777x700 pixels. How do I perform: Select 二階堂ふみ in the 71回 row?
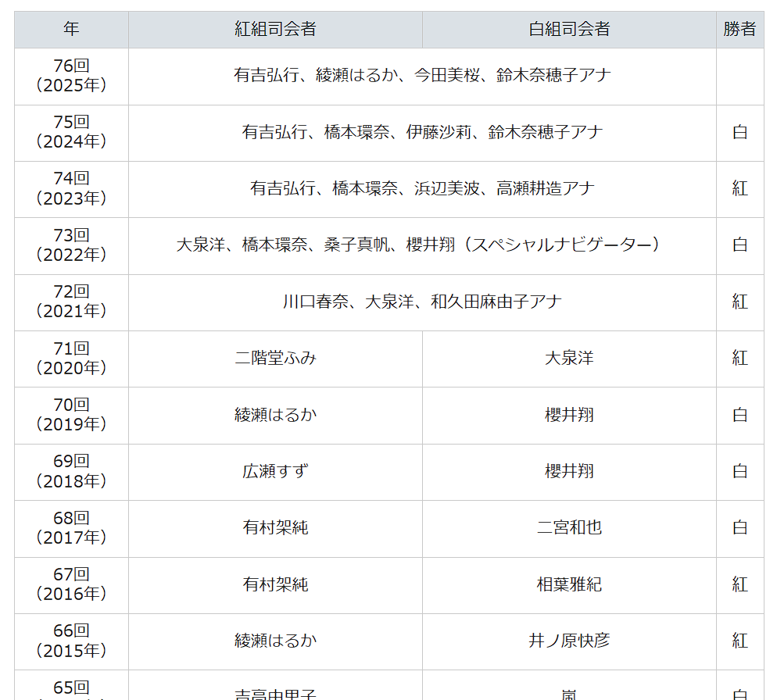[x=275, y=359]
